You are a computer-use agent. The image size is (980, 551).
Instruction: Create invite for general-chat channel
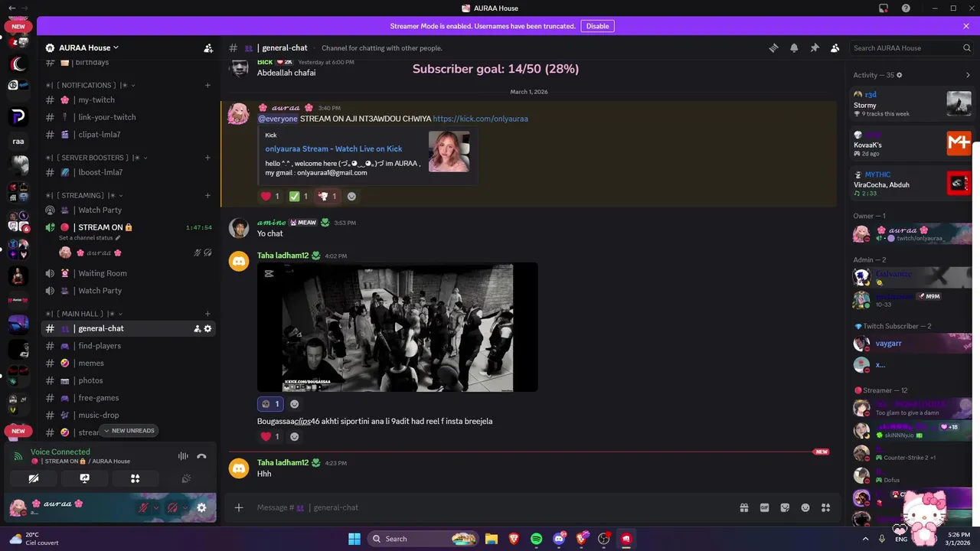pos(197,328)
